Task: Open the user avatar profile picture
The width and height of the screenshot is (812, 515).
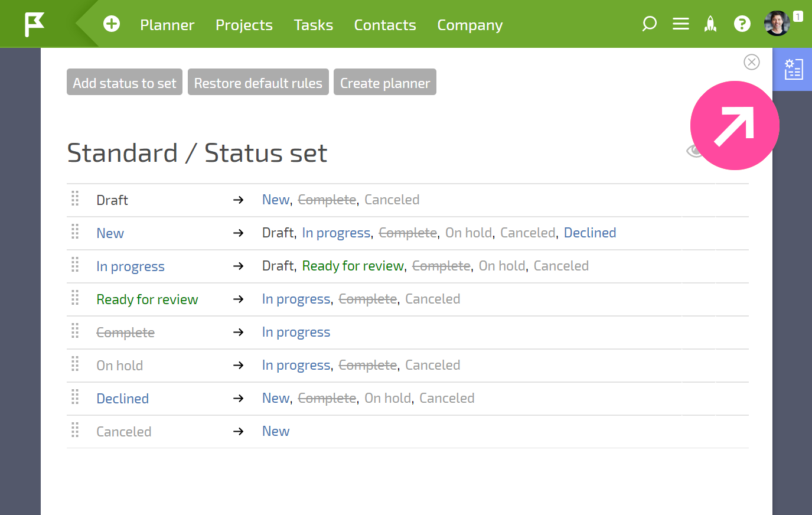Action: pos(777,24)
